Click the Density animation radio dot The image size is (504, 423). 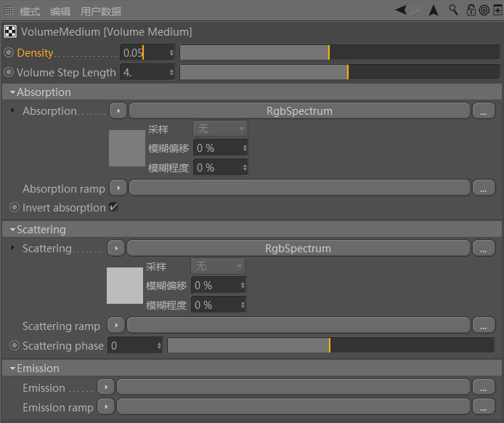[9, 53]
